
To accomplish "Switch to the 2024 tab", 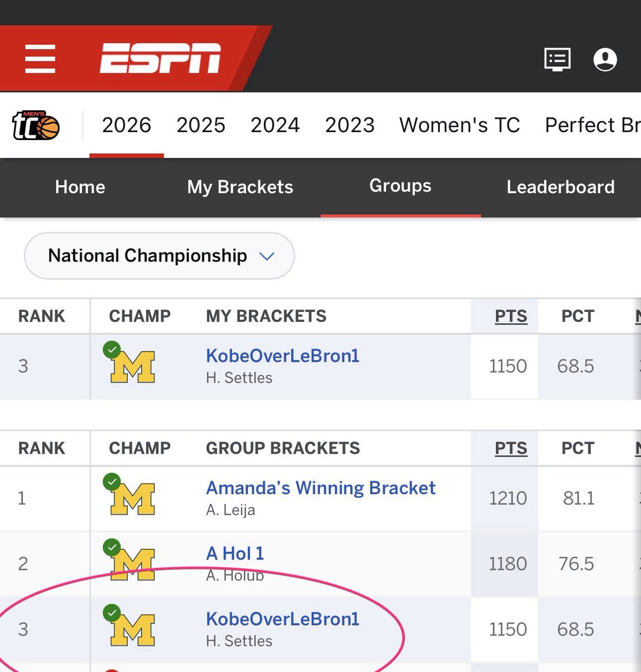I will (275, 125).
